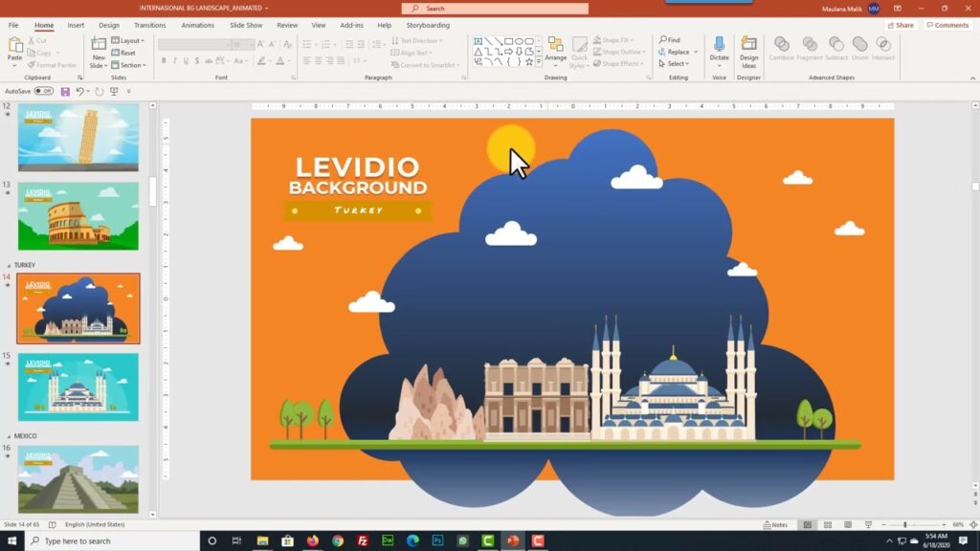Image resolution: width=980 pixels, height=551 pixels.
Task: Open the Storyboarding tab
Action: pos(428,26)
